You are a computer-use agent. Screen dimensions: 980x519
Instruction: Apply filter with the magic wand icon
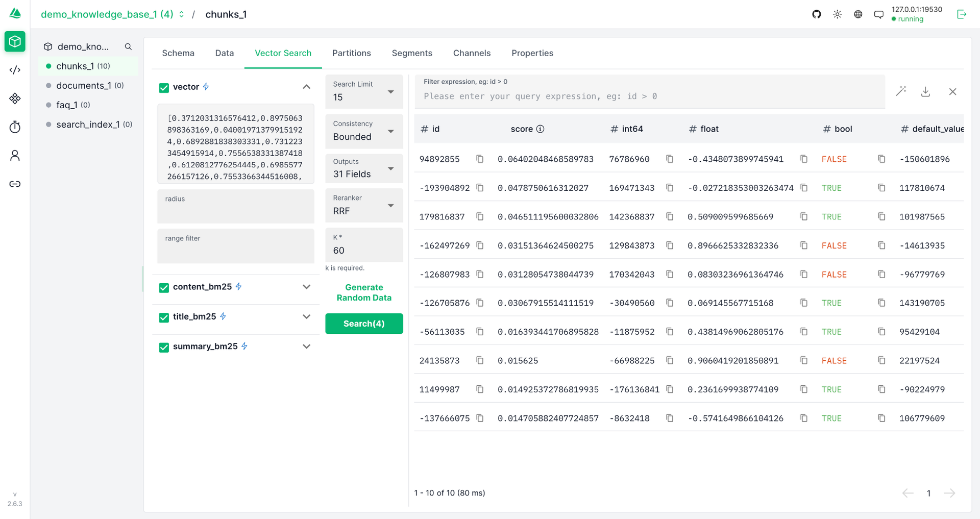click(x=901, y=91)
